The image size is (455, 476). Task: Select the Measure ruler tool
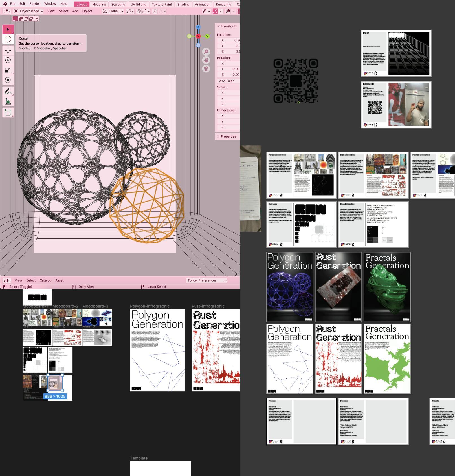8,101
